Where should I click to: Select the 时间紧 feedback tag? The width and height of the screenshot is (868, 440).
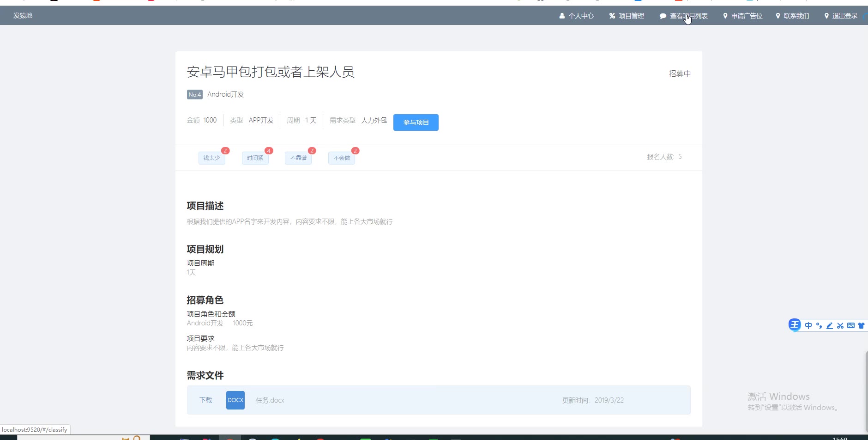coord(255,158)
